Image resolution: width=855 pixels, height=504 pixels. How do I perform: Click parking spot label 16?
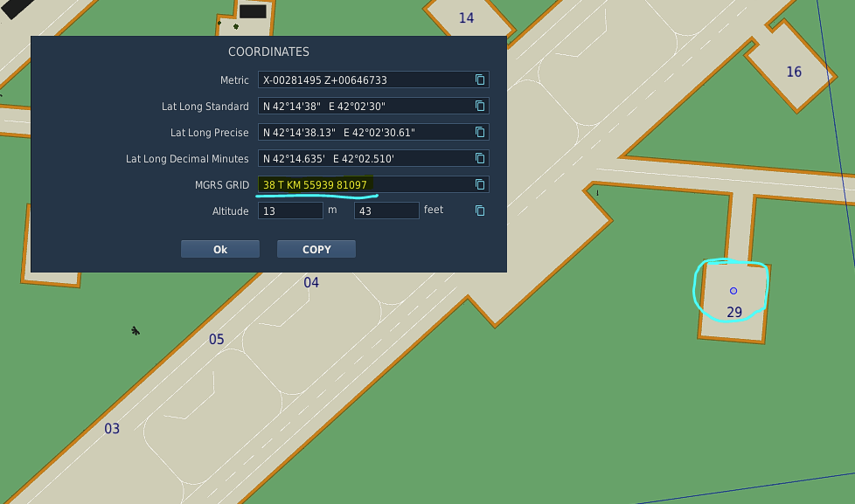[794, 72]
